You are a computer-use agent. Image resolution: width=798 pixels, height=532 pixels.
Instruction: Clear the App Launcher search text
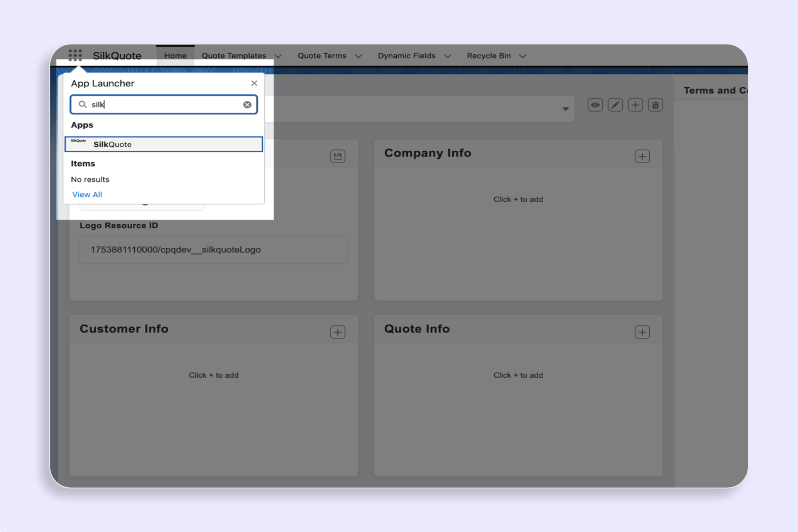click(247, 105)
